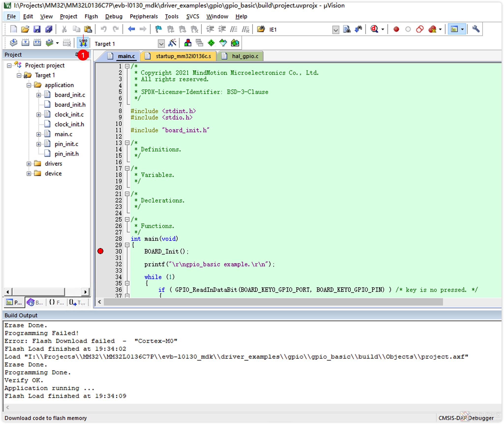504x424 pixels.
Task: Kill all breakpoints icon
Action: (x=432, y=29)
